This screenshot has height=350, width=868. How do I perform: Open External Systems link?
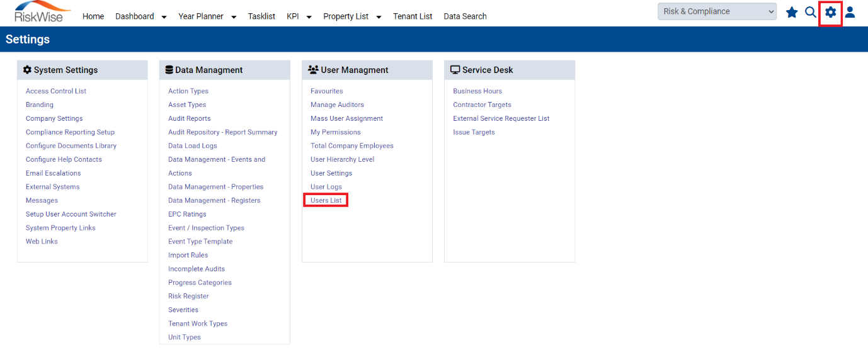click(x=53, y=187)
